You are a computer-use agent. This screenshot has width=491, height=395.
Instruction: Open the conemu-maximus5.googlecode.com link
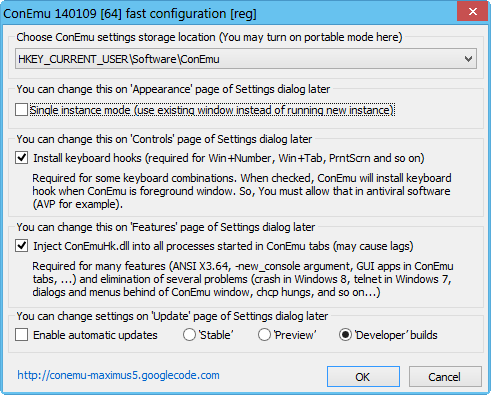click(118, 375)
